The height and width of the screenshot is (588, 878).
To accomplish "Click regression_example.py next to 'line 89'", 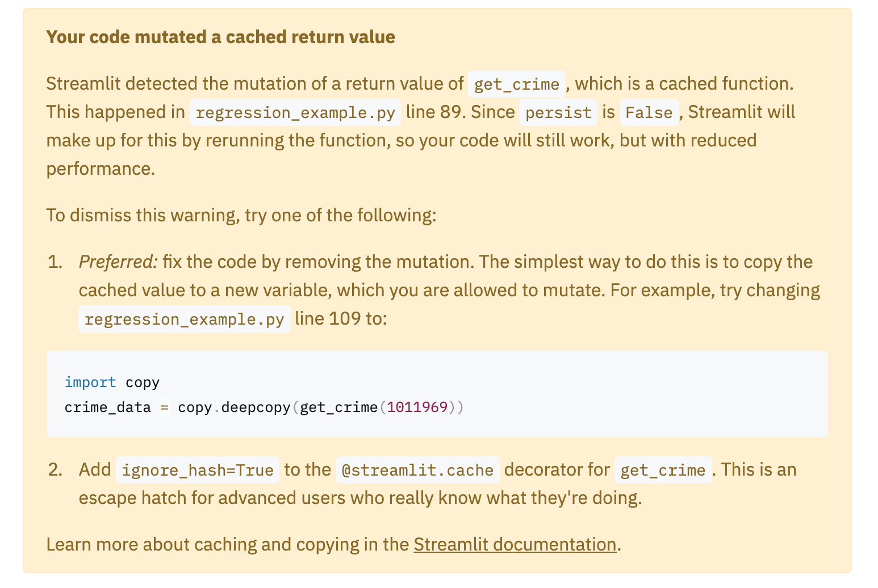I will pos(295,112).
